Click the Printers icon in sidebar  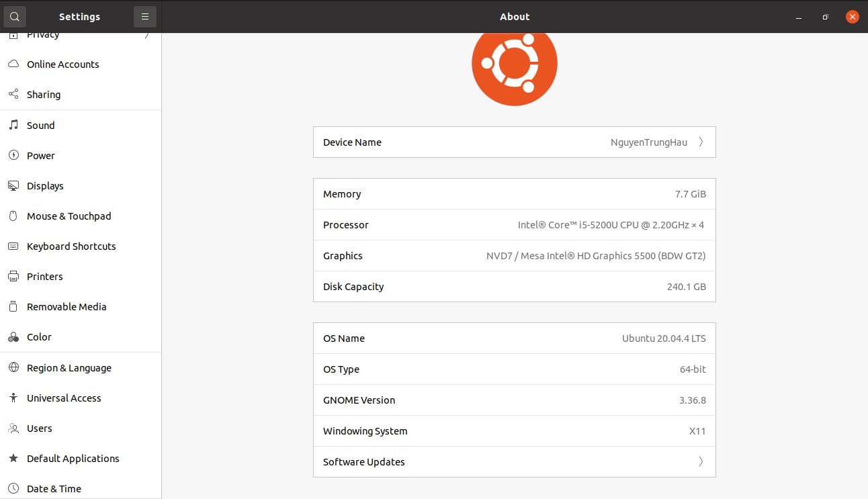[x=13, y=277]
